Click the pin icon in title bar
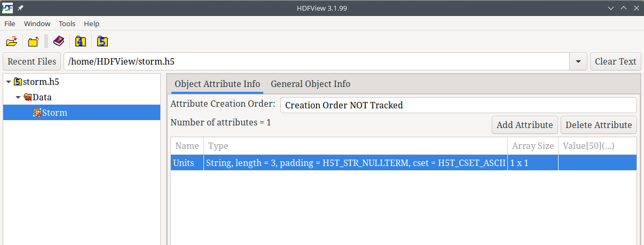 click(x=20, y=8)
